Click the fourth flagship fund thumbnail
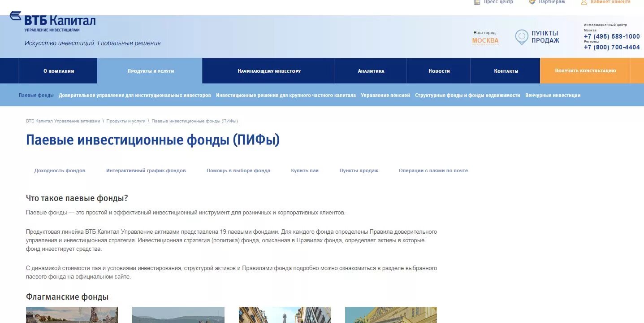This screenshot has width=644, height=323. click(x=391, y=315)
